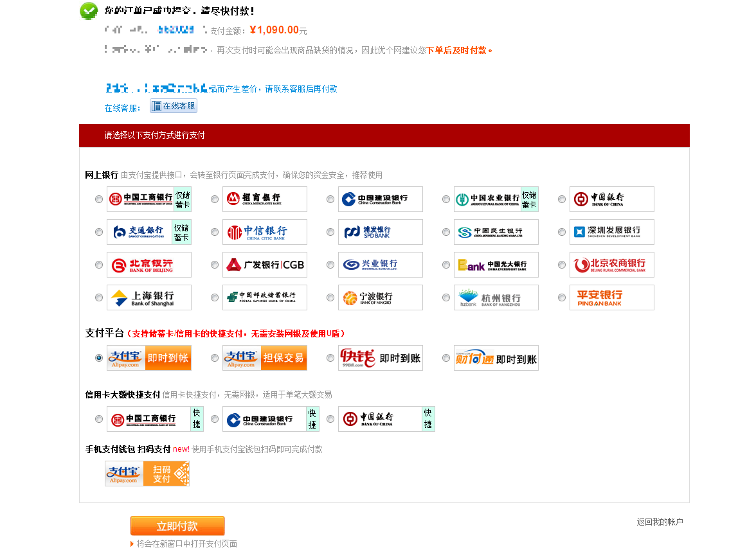This screenshot has height=550, width=756.
Task: Open the 在线客服 online support button
Action: [174, 106]
